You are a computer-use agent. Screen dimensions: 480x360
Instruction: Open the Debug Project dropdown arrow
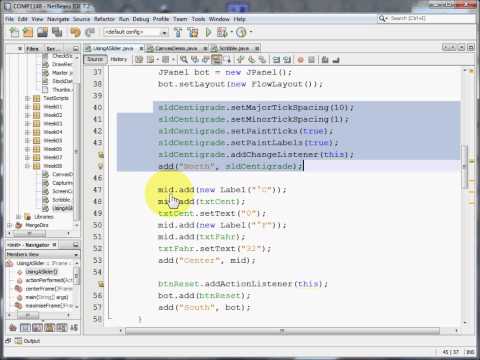point(231,32)
